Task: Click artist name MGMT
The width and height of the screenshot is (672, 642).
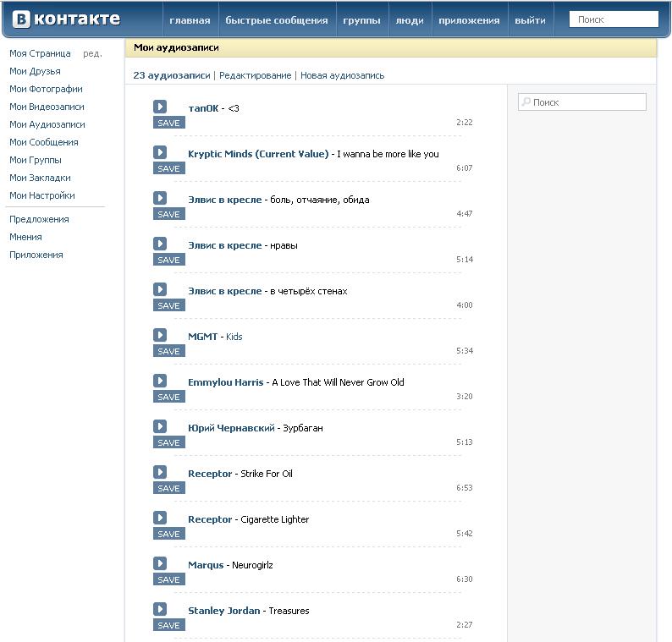Action: point(203,337)
